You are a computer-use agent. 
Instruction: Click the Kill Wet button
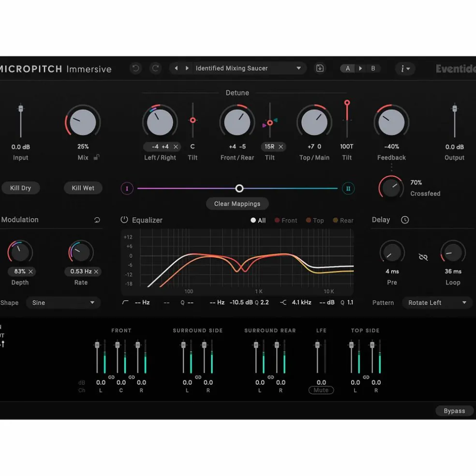point(83,188)
